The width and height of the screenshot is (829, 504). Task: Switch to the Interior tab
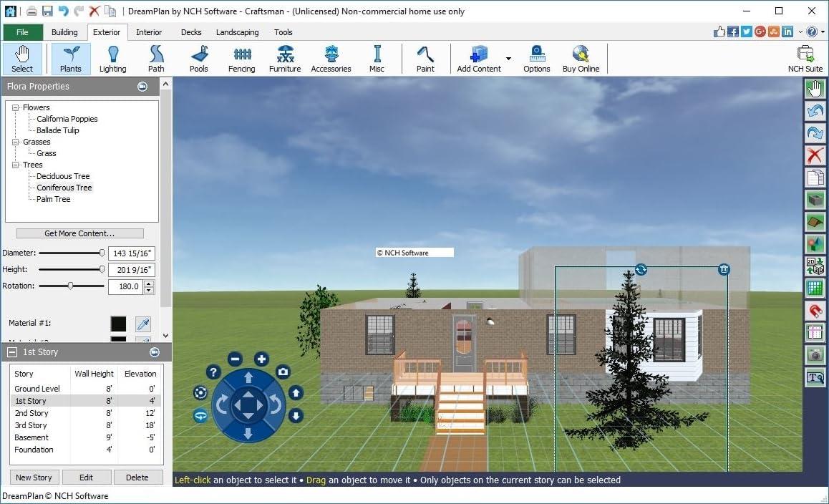pyautogui.click(x=149, y=32)
